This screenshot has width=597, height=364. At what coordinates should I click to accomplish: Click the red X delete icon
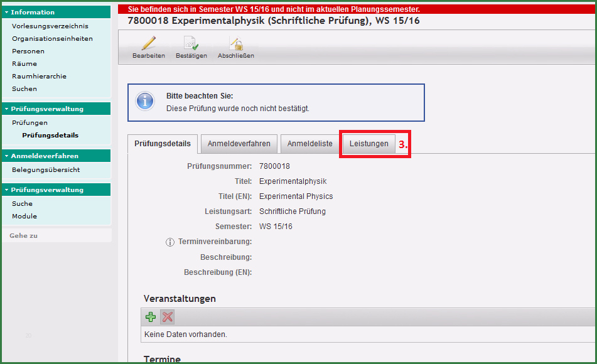pyautogui.click(x=167, y=317)
